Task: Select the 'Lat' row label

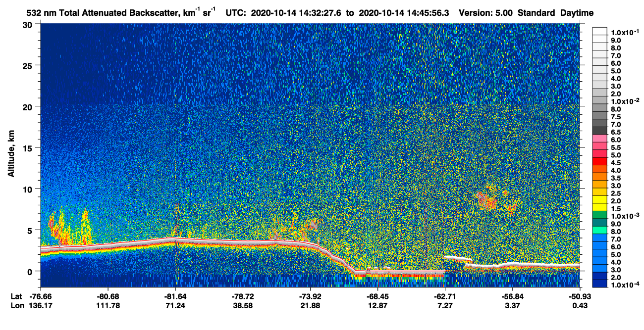Action: click(16, 296)
